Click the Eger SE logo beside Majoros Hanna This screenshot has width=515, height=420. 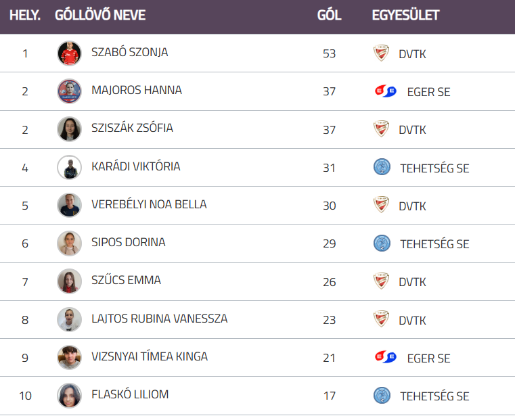tap(385, 91)
